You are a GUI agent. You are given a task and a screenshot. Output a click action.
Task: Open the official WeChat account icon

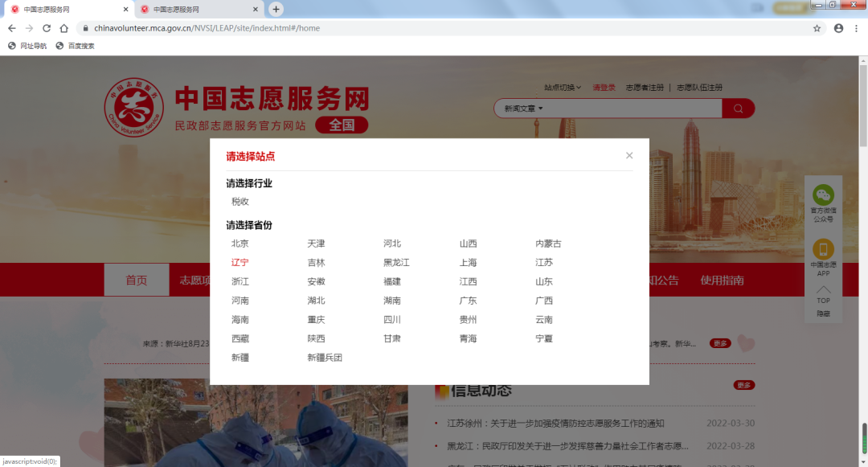coord(823,195)
